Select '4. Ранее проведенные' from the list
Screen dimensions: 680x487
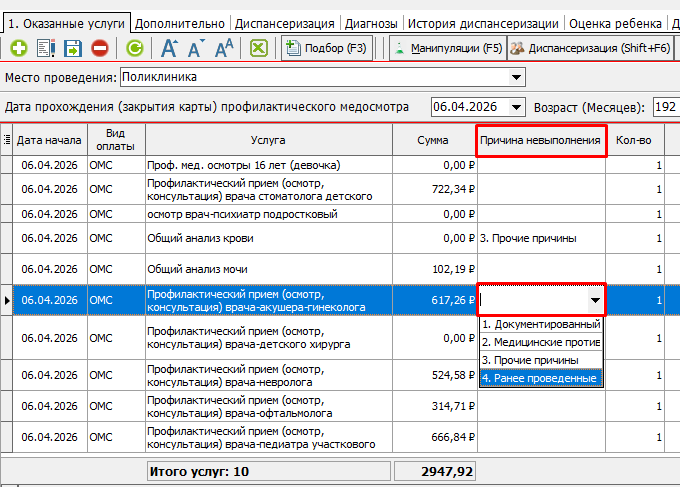coord(540,378)
